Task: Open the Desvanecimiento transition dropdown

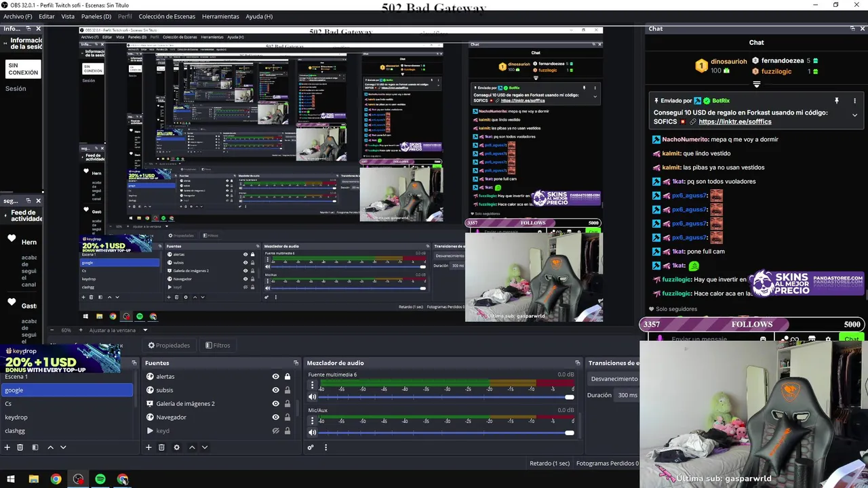Action: [613, 379]
